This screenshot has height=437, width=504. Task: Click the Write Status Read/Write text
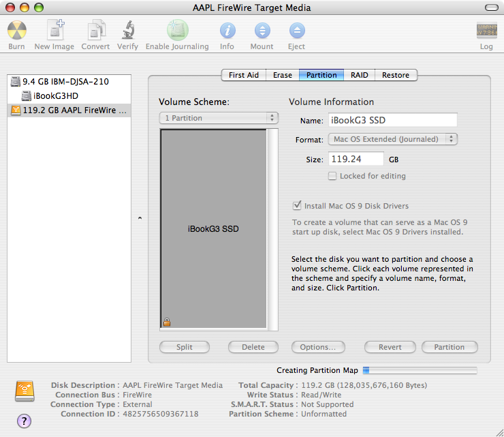tap(321, 395)
